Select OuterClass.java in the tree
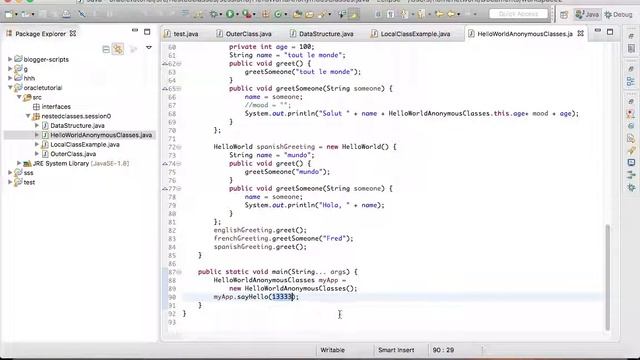This screenshot has width=640, height=360. (x=73, y=154)
